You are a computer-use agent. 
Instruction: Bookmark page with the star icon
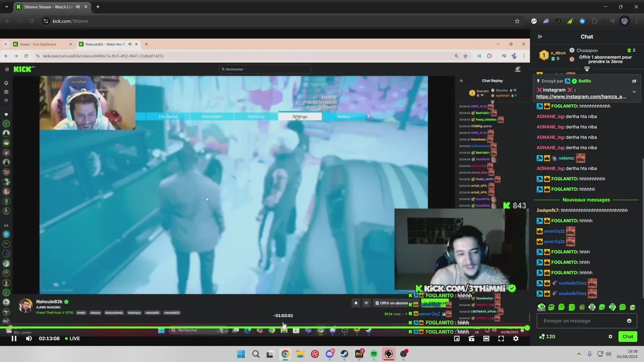pos(517,21)
